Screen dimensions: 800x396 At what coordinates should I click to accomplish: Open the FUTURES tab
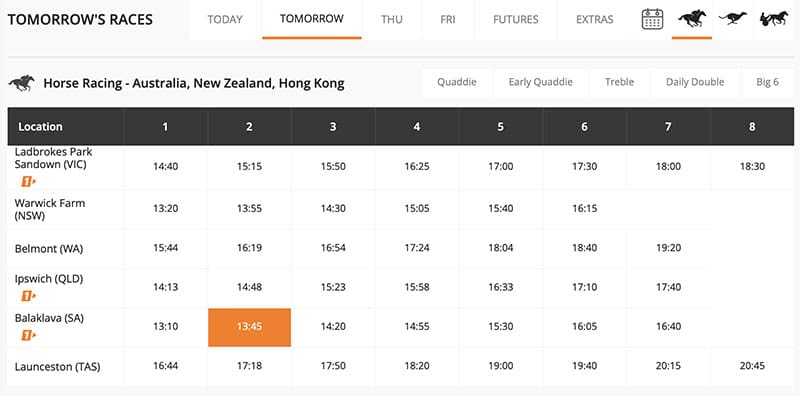pyautogui.click(x=516, y=20)
